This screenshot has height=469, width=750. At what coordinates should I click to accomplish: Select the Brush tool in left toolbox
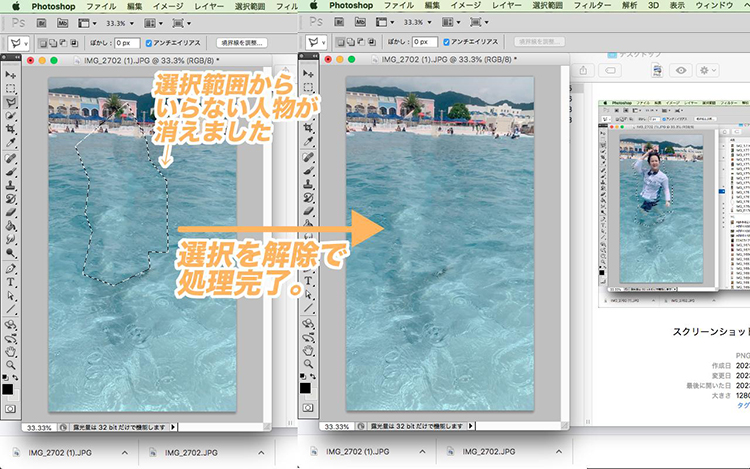11,172
